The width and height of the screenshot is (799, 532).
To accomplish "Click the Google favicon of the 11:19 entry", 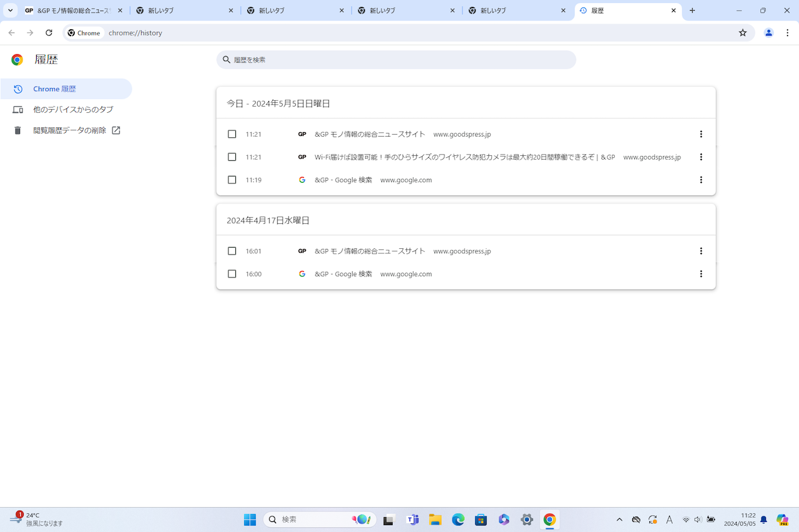I will coord(302,180).
